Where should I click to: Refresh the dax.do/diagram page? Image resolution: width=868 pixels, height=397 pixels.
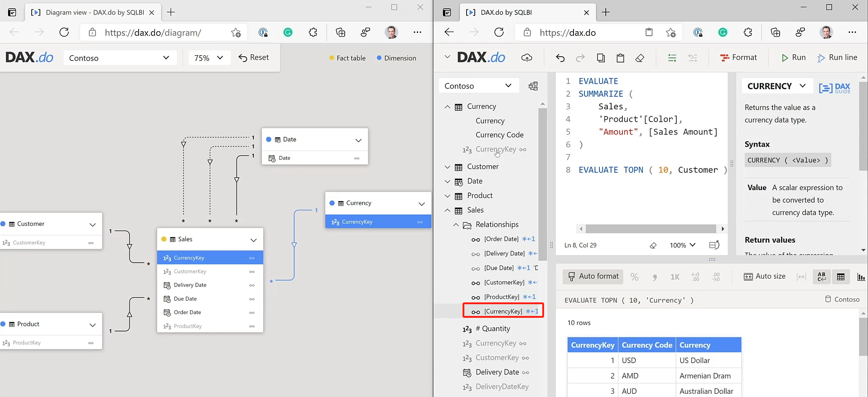[64, 32]
